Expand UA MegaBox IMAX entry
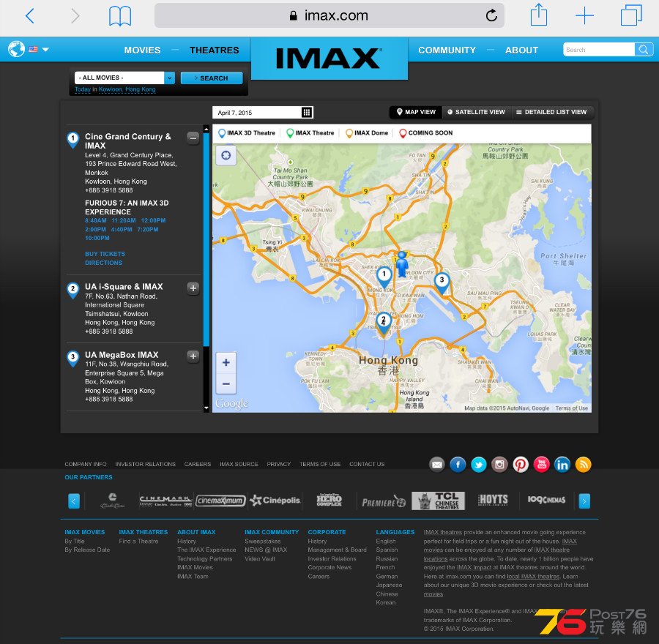This screenshot has width=659, height=644. click(193, 356)
